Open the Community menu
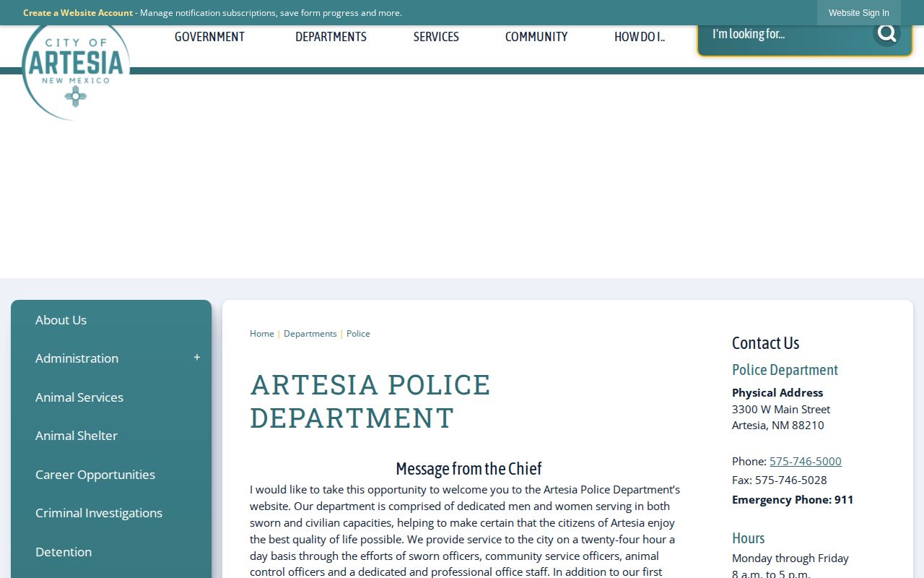924x578 pixels. coord(536,37)
